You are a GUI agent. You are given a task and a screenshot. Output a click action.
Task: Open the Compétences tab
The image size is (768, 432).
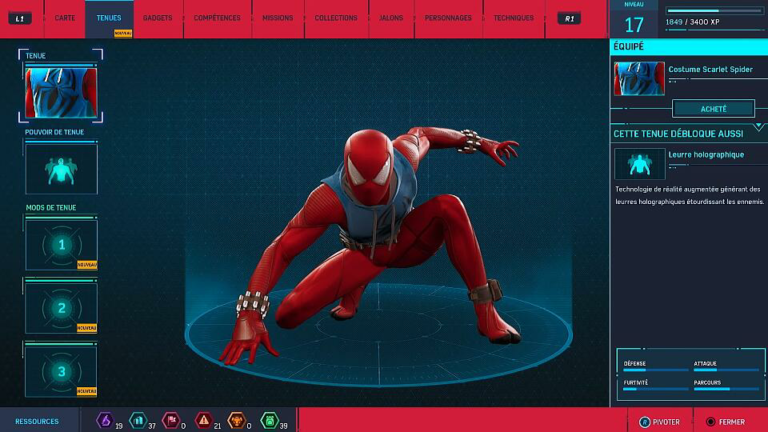click(217, 18)
